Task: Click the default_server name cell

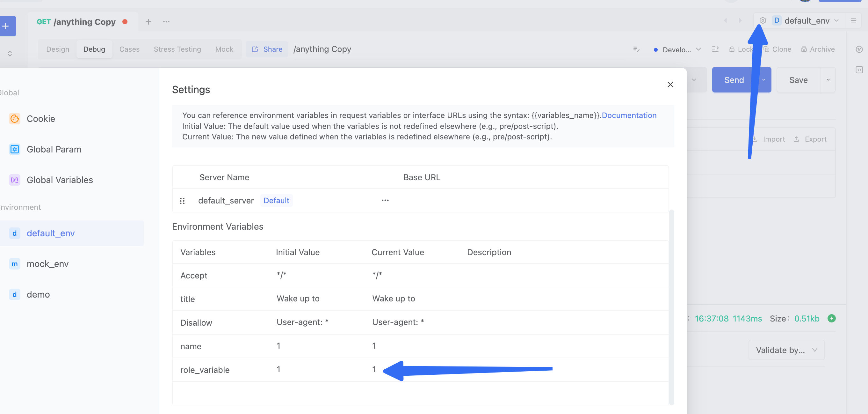Action: coord(226,201)
